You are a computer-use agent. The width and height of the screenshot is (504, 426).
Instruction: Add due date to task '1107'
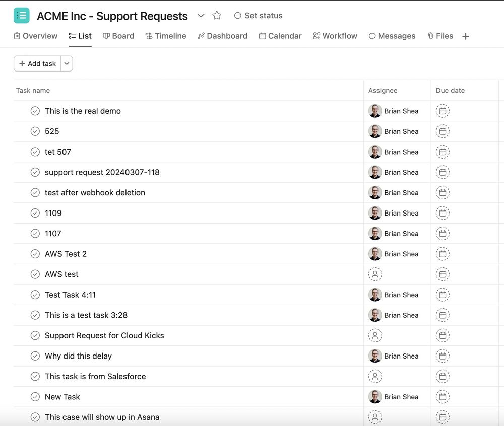click(x=443, y=233)
